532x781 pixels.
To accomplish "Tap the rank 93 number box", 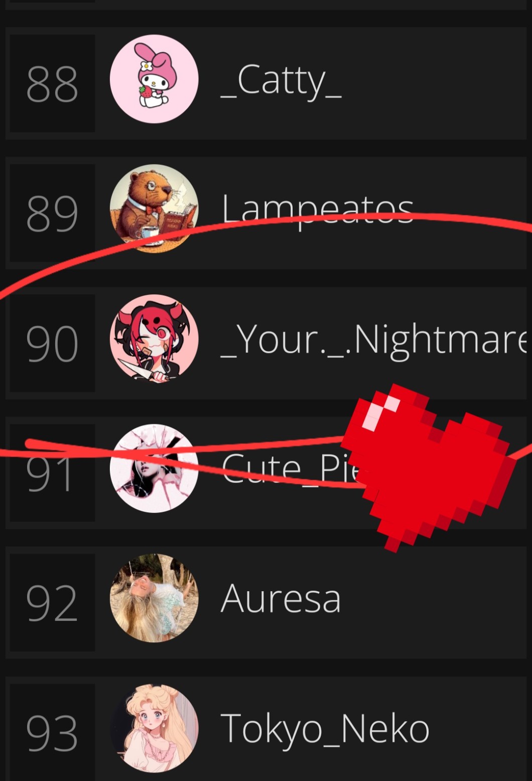I will [52, 732].
